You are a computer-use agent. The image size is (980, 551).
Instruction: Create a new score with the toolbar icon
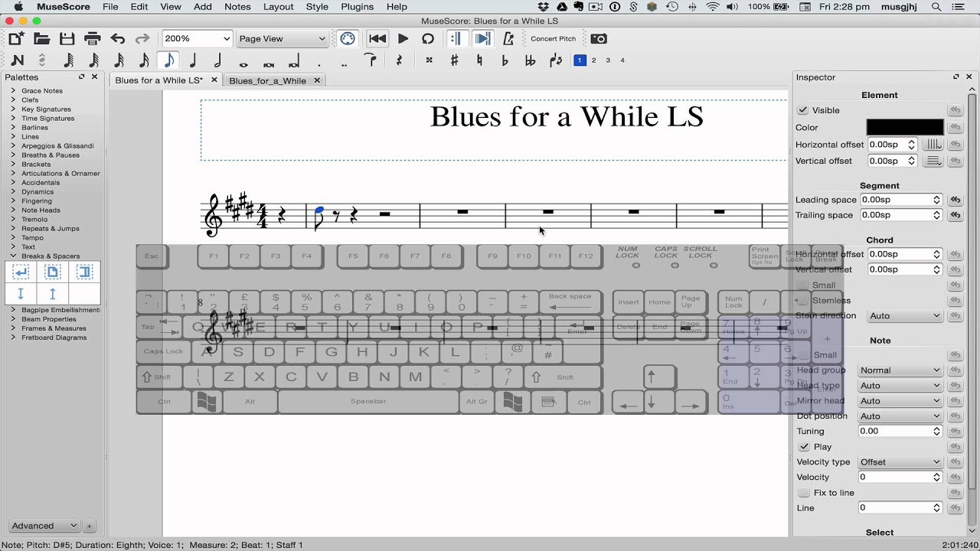(16, 38)
